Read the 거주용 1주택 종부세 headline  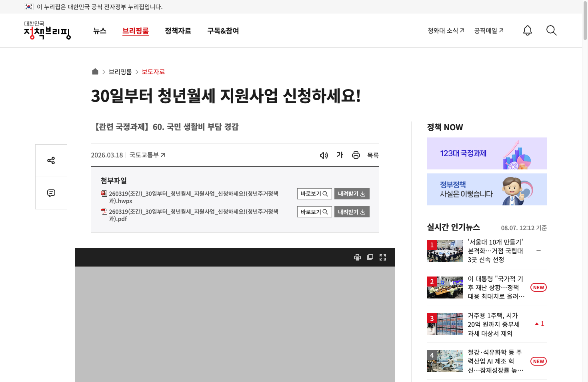494,324
